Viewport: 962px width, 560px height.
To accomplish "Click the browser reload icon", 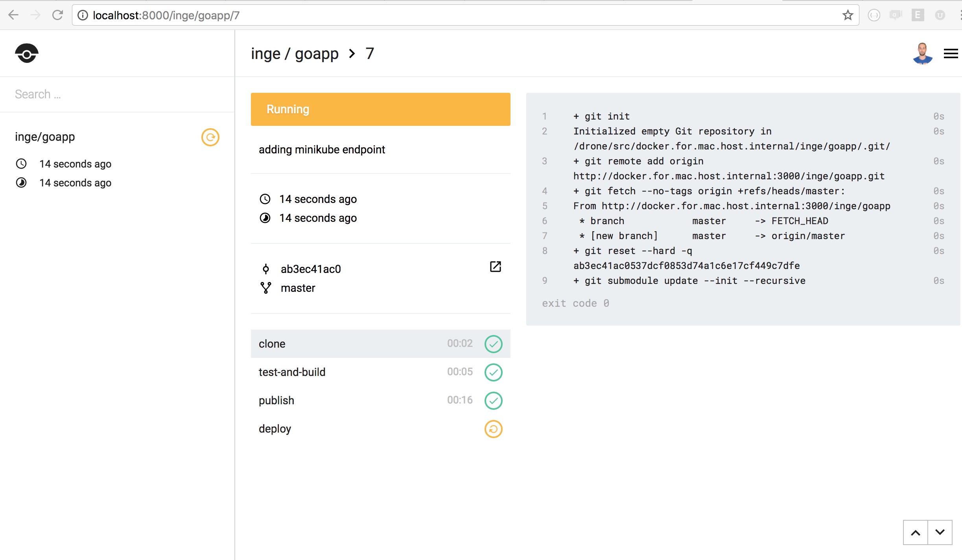I will pyautogui.click(x=58, y=15).
